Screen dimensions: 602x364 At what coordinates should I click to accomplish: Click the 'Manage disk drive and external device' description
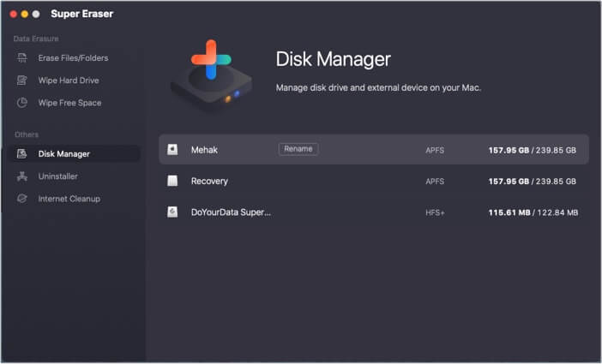click(x=378, y=88)
